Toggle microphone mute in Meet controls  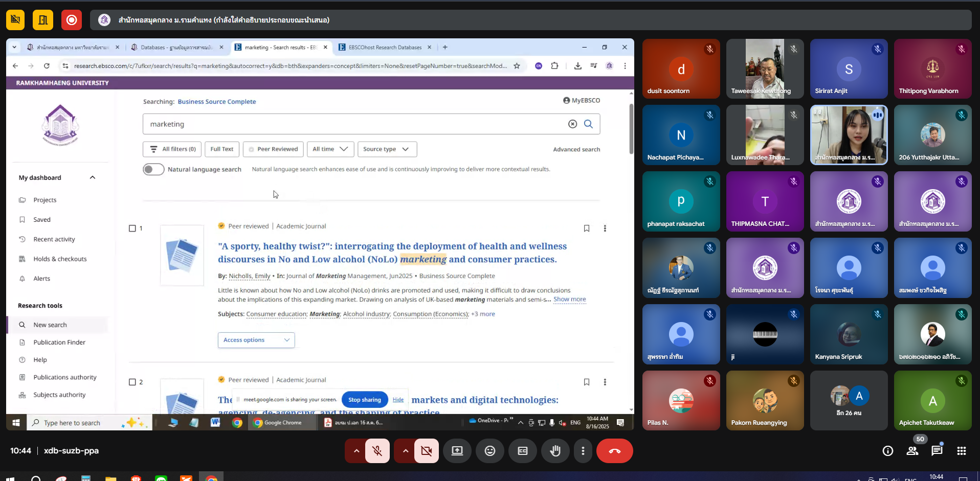[377, 451]
